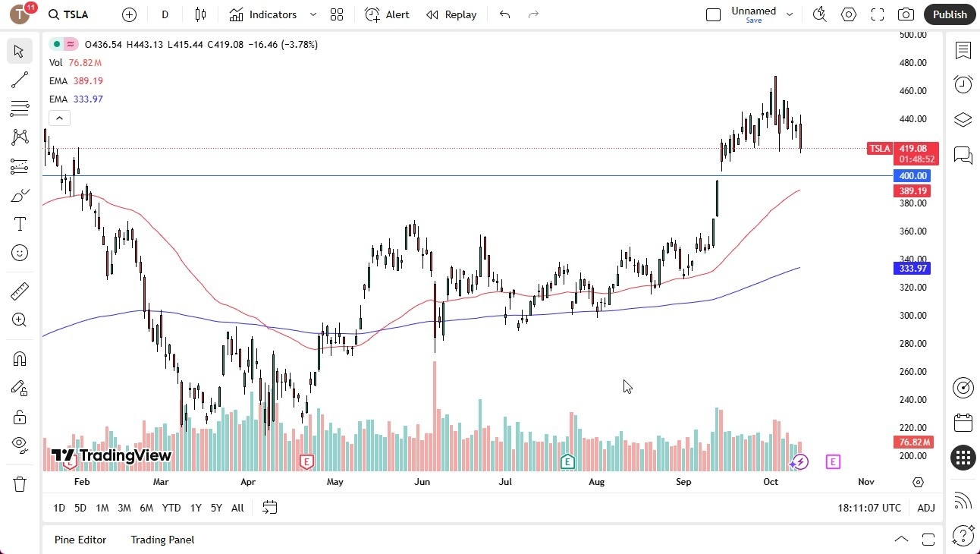
Task: Open chart settings via the gear icon
Action: [848, 14]
